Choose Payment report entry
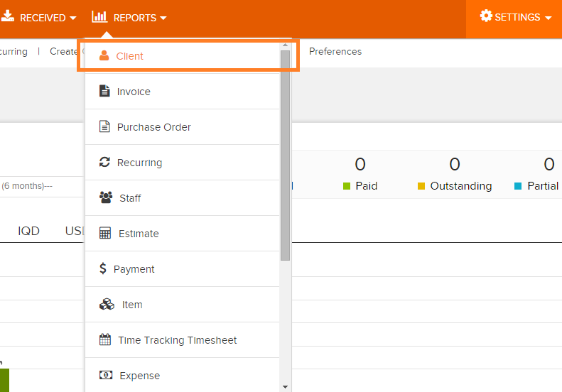562x392 pixels. point(183,268)
